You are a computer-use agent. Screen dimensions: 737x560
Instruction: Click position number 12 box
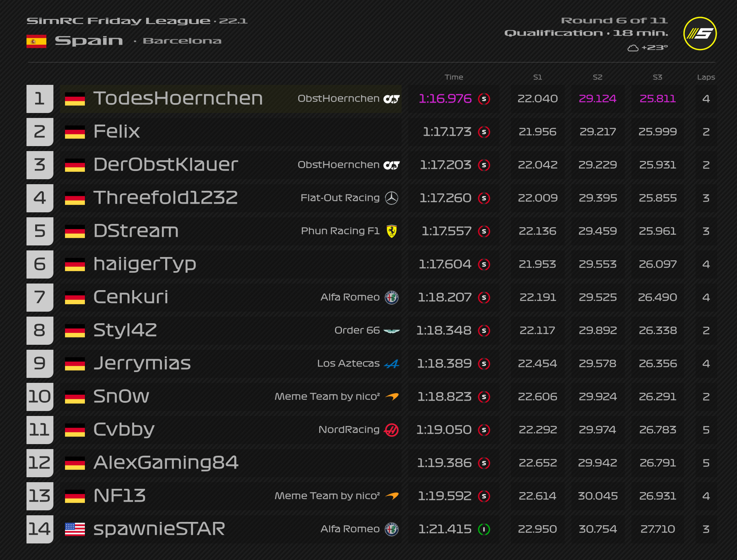pyautogui.click(x=40, y=463)
